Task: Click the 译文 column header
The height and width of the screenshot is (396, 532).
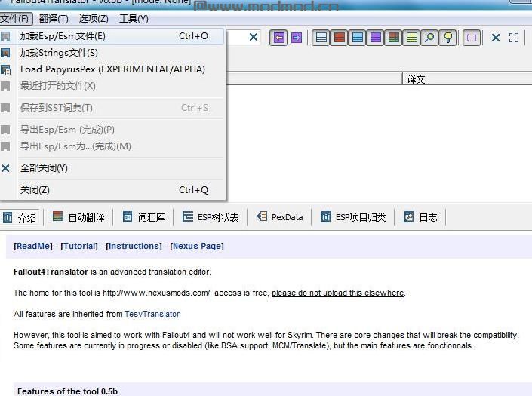Action: 467,79
